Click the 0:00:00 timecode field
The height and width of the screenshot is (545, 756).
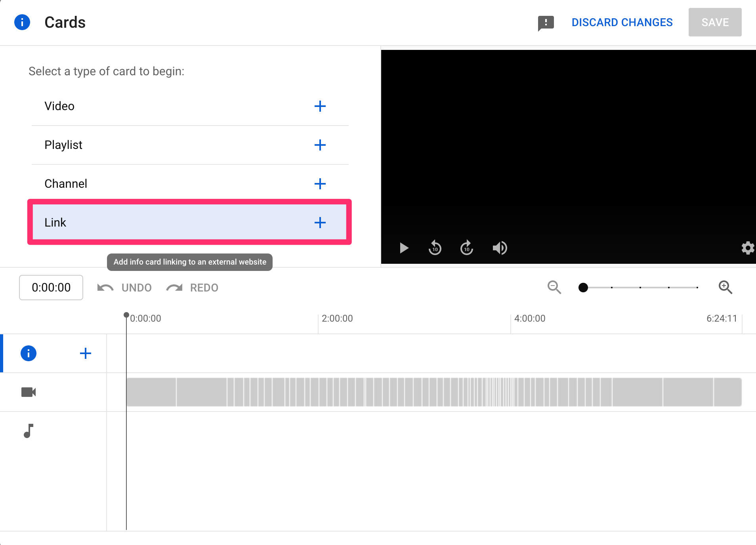51,288
